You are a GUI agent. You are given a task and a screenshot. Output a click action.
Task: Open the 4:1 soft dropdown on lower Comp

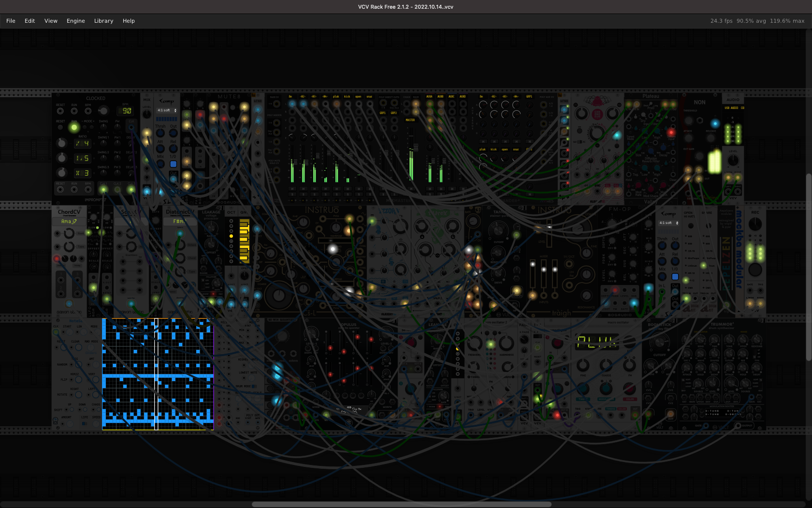pos(668,223)
